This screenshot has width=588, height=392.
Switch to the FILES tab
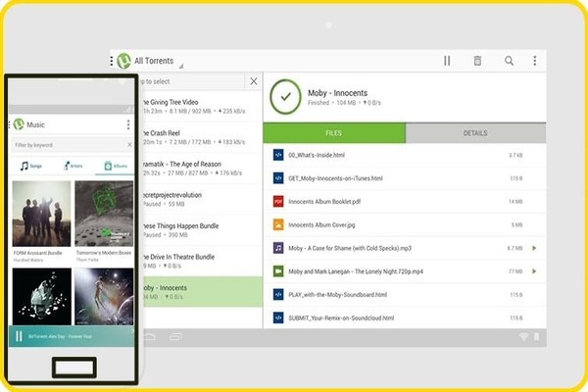[x=334, y=133]
